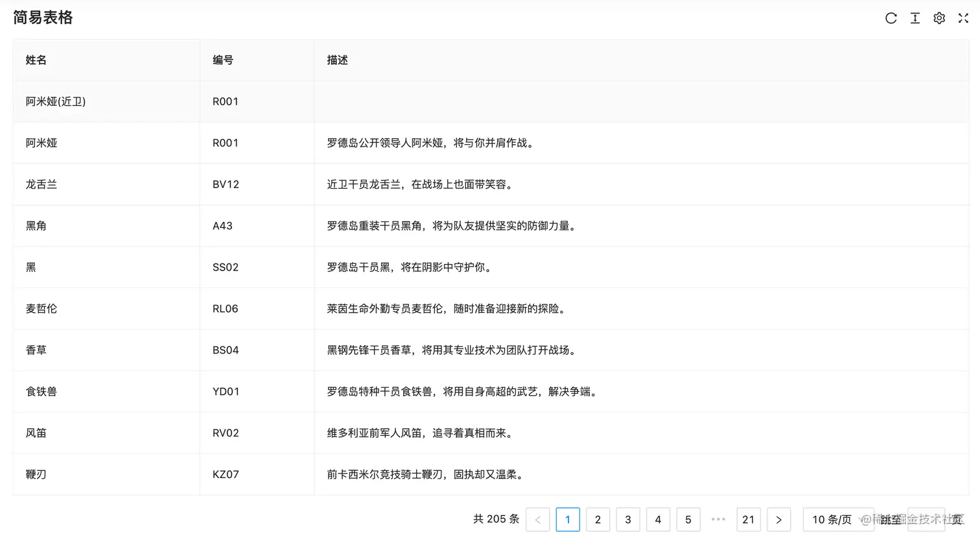Image resolution: width=980 pixels, height=541 pixels.
Task: Select page 3 in pagination
Action: tap(628, 520)
